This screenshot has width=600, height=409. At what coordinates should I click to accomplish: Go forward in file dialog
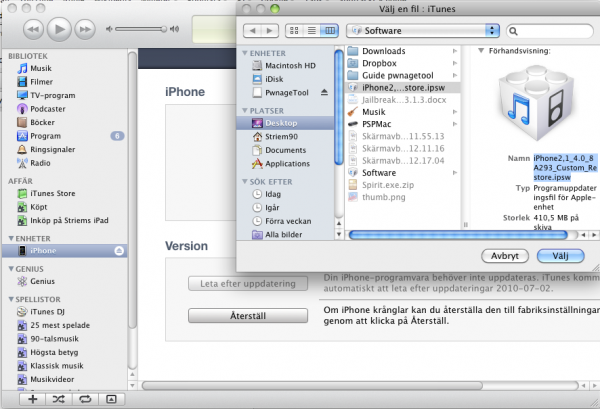click(270, 31)
